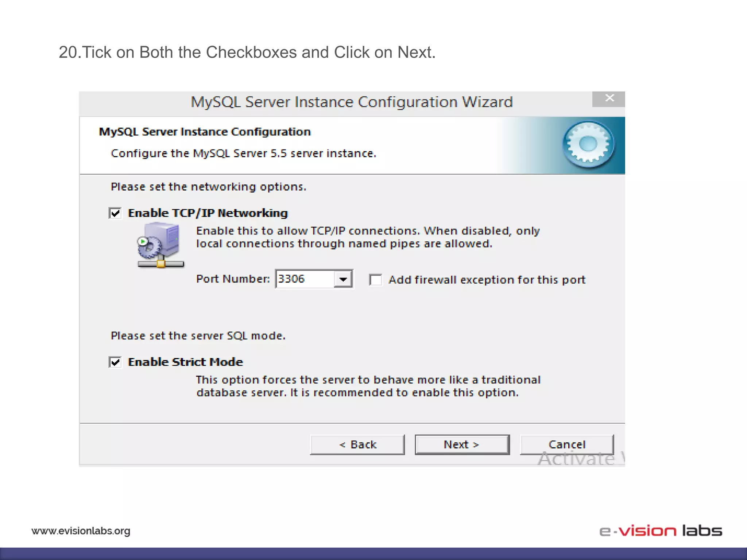
Task: Click the Next > button
Action: coord(462,444)
